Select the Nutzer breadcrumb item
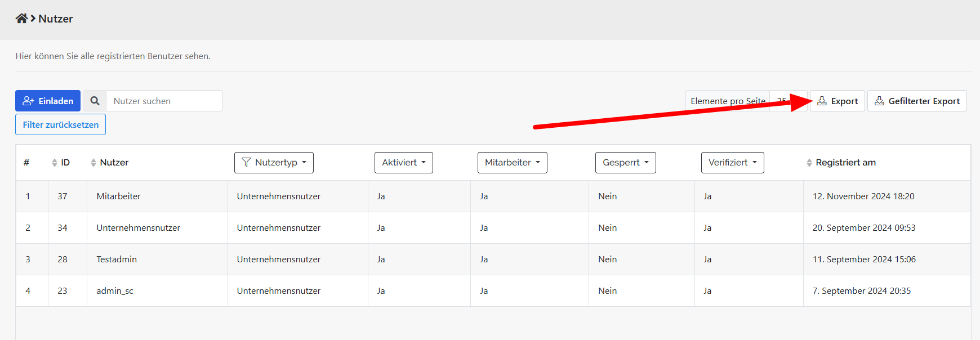Screen dimensions: 980x340 point(56,19)
